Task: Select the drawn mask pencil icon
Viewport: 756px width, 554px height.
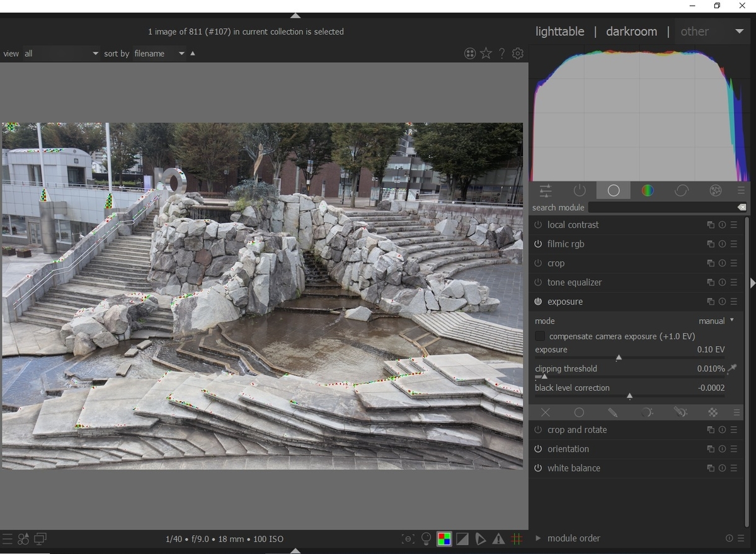Action: 612,412
